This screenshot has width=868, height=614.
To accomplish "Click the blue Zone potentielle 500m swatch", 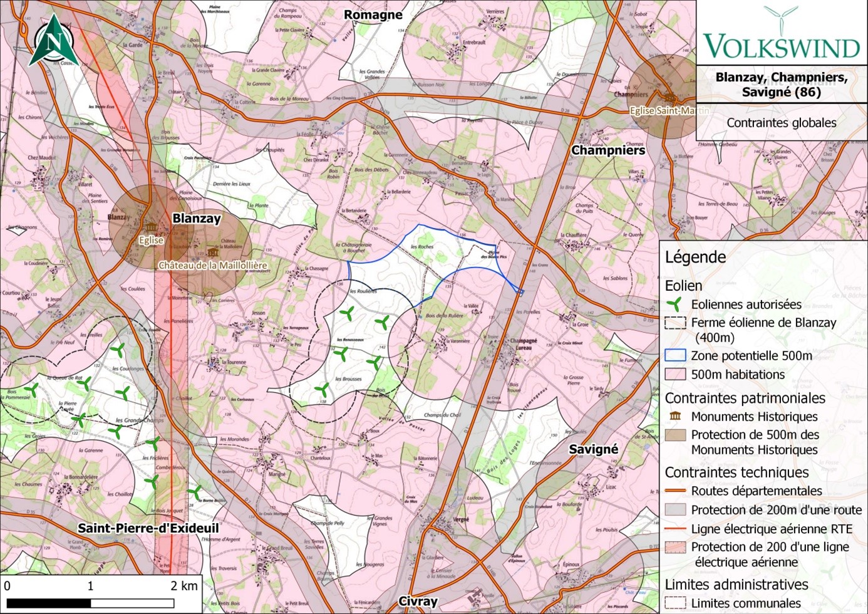I will point(675,355).
